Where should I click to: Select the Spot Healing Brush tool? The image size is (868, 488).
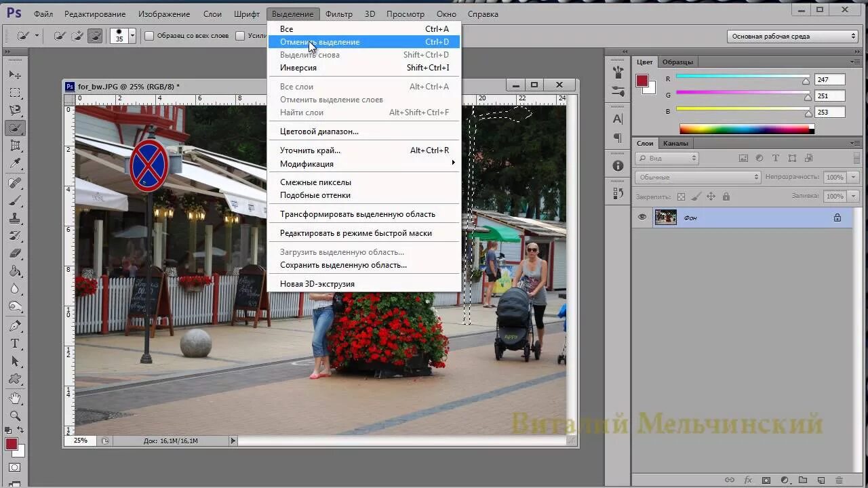(15, 183)
